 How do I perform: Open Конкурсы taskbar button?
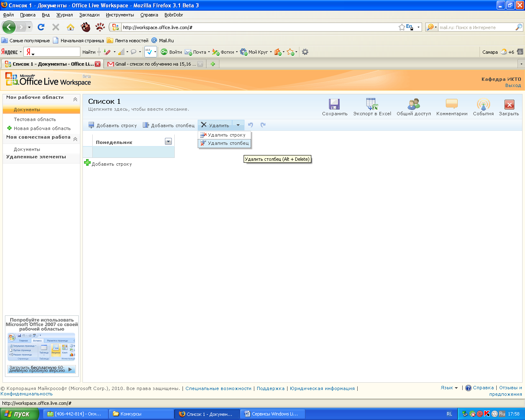pos(141,414)
